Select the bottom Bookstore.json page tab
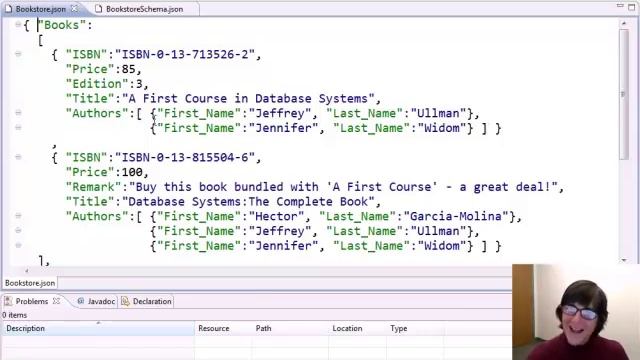This screenshot has height=360, width=640. click(30, 283)
